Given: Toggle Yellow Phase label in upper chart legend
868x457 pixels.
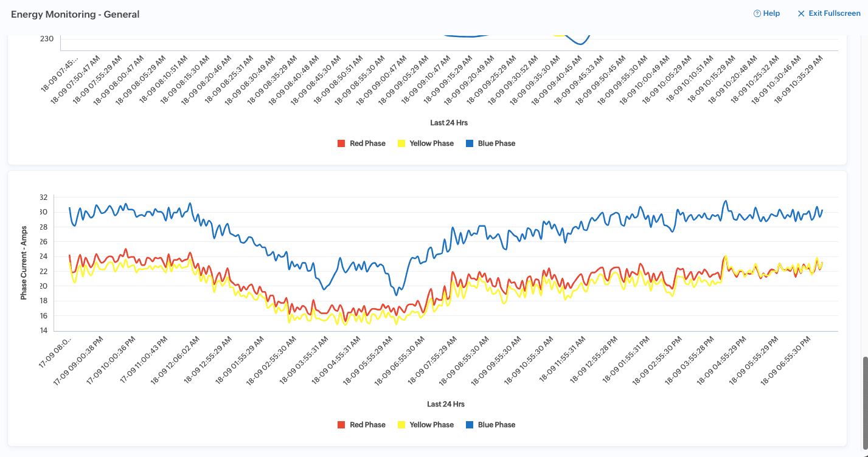Looking at the screenshot, I should coord(431,143).
